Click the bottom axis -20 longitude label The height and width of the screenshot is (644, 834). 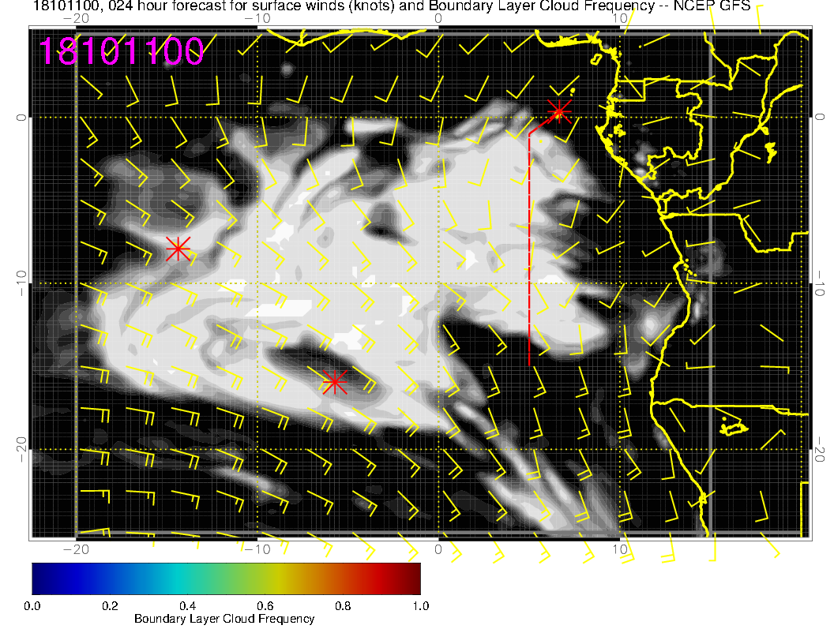coord(76,549)
